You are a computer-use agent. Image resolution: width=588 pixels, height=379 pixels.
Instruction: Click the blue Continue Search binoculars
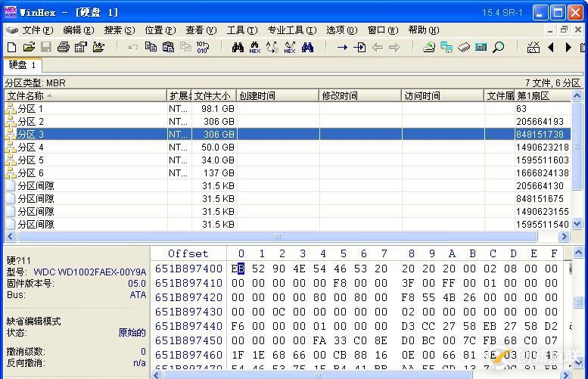307,47
